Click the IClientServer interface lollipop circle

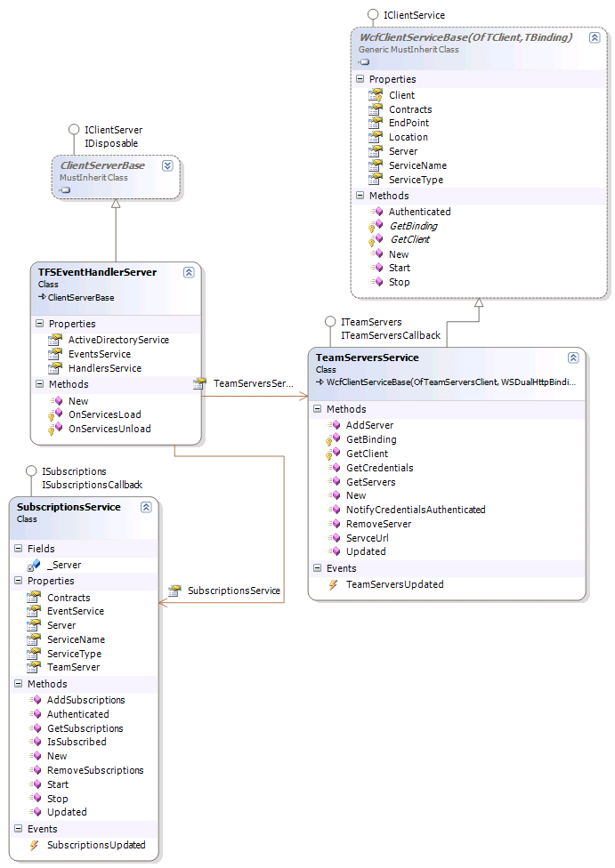[x=74, y=130]
